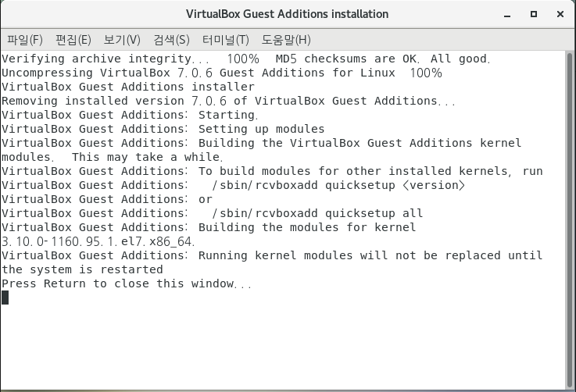Click the terminal cursor block
Image resolution: width=576 pixels, height=392 pixels.
coord(5,298)
